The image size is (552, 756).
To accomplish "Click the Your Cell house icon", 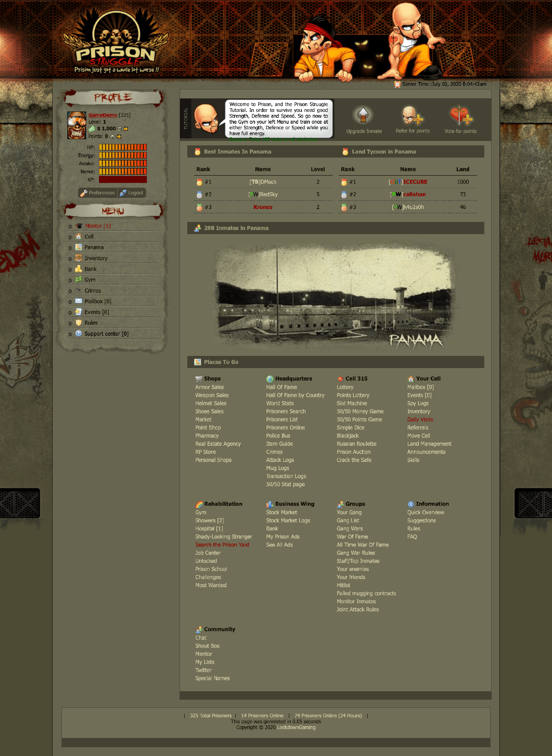I will click(x=411, y=378).
